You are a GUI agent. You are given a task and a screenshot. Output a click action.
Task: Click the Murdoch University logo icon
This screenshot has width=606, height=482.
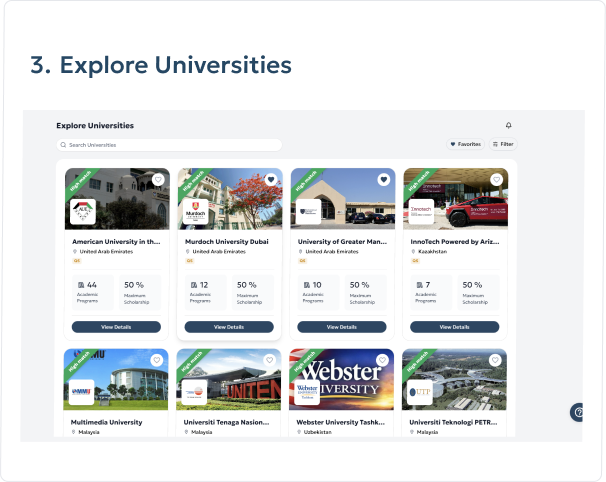196,211
